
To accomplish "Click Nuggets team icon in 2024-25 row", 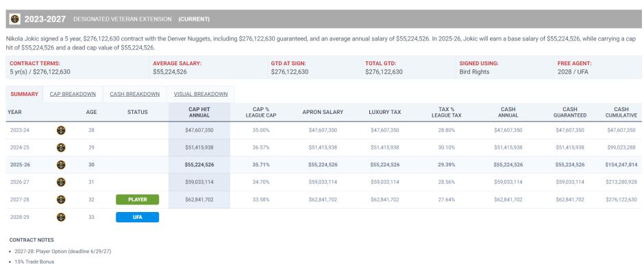I will click(61, 148).
